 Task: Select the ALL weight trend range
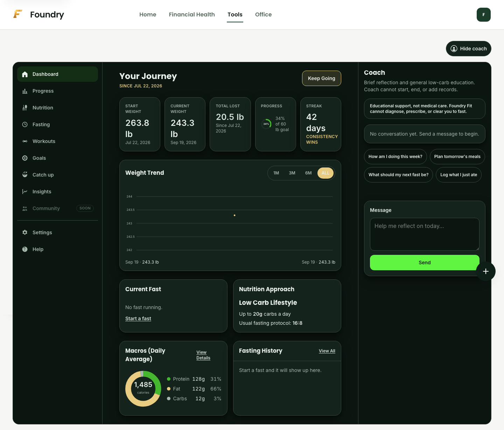pos(325,173)
